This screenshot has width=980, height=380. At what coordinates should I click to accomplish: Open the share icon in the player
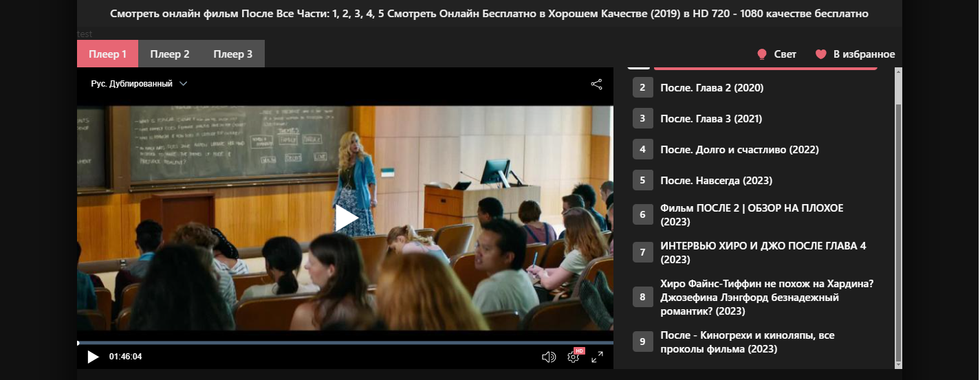tap(596, 84)
